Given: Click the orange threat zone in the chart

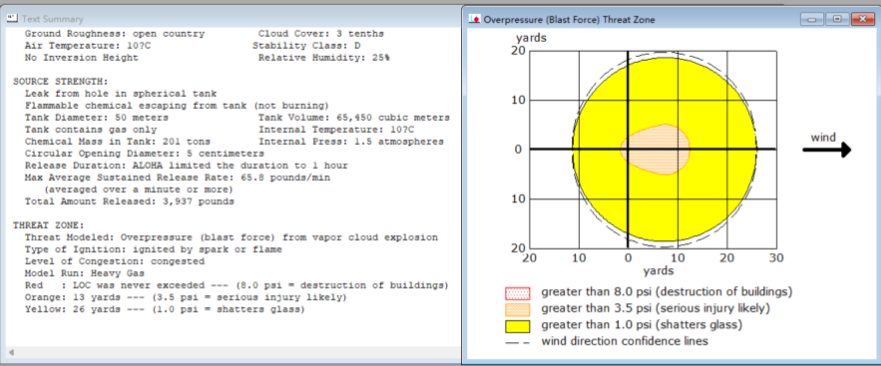Looking at the screenshot, I should point(655,150).
